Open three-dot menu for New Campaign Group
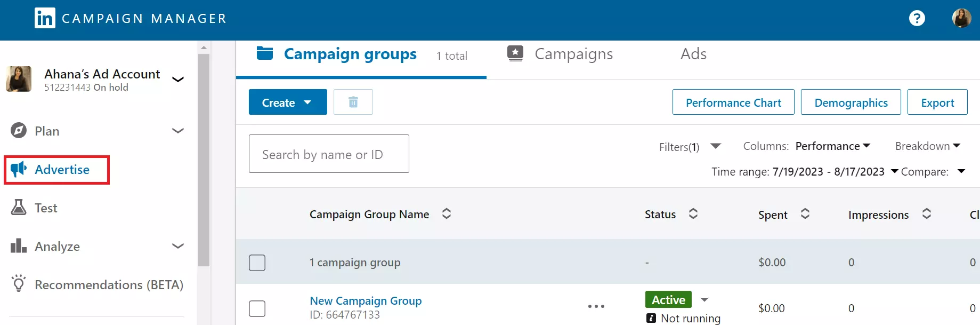980x325 pixels. coord(596,306)
